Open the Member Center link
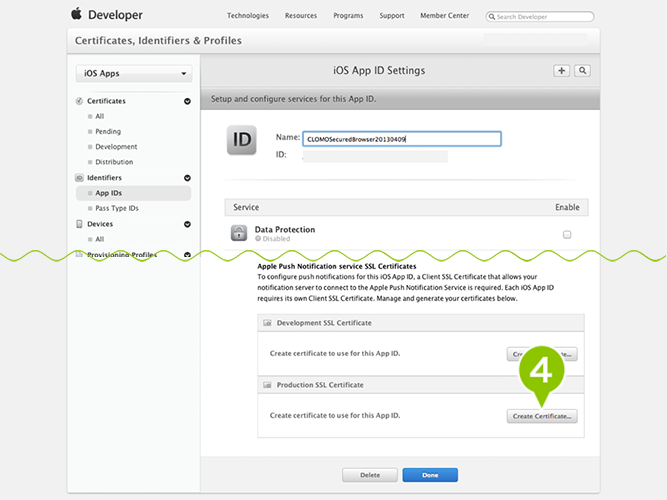 [x=445, y=16]
